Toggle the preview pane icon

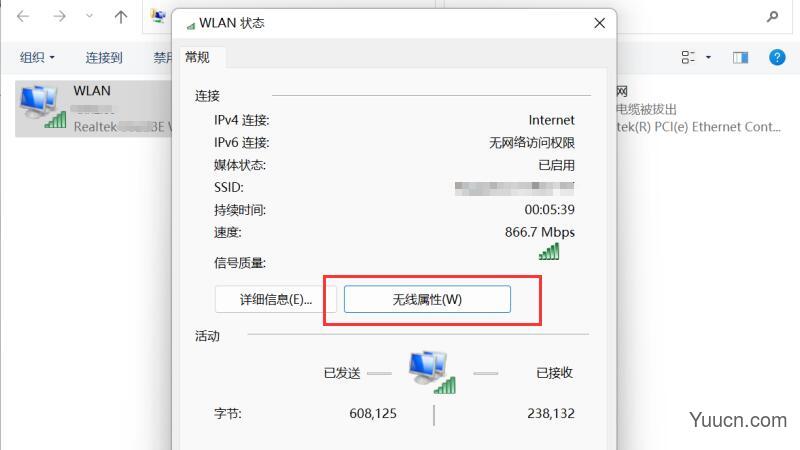pos(740,57)
